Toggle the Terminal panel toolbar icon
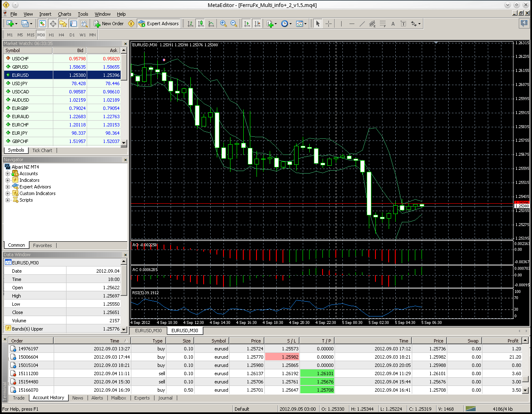The height and width of the screenshot is (414, 532). coord(74,24)
